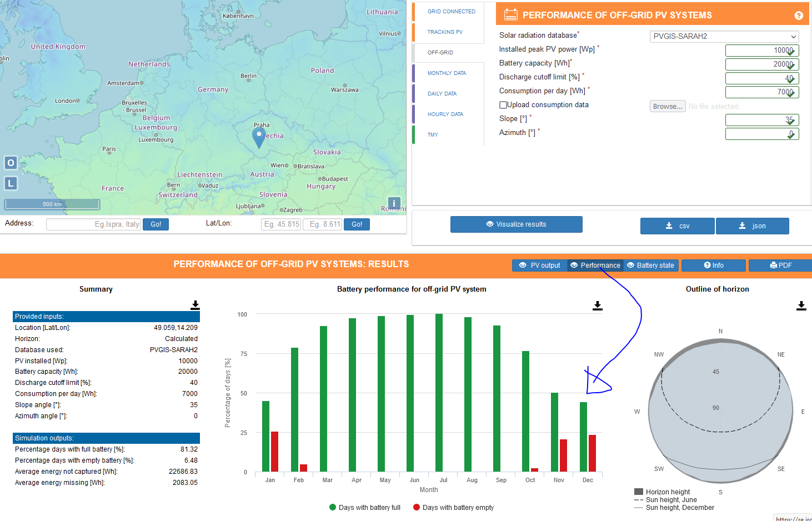Click the 'O' map layer button
Viewport: 812px width, 521px height.
pyautogui.click(x=11, y=163)
